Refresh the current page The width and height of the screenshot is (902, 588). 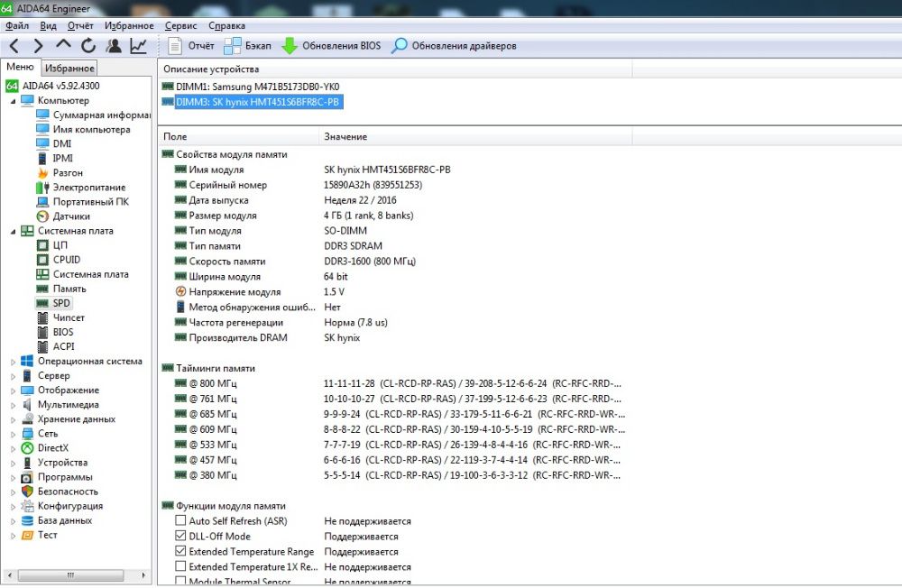88,45
